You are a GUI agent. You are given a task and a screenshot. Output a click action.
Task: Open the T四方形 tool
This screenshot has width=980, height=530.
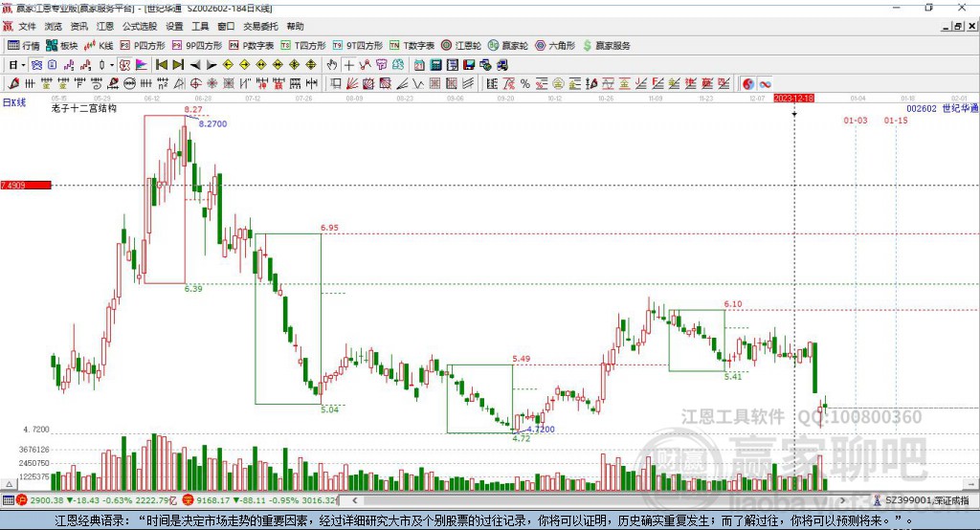point(303,46)
